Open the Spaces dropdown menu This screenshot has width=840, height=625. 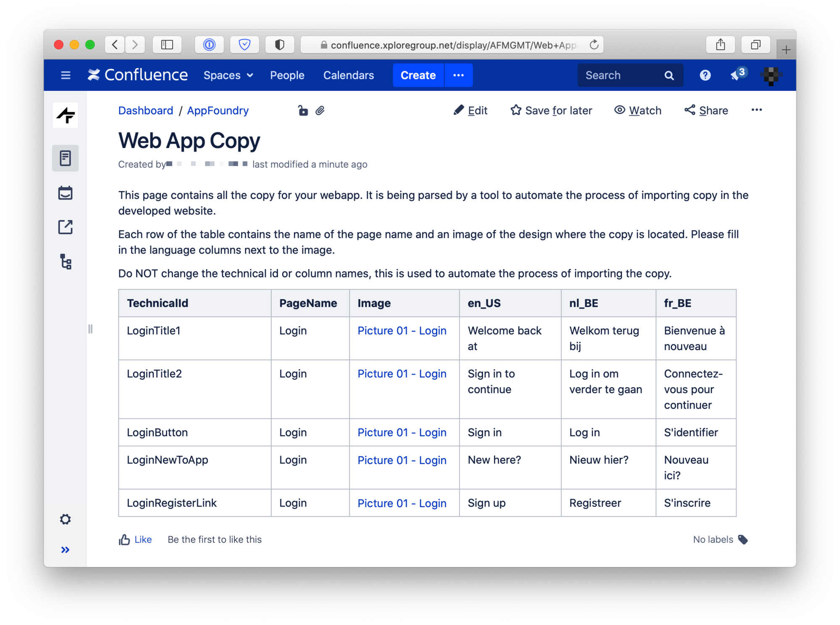(228, 75)
